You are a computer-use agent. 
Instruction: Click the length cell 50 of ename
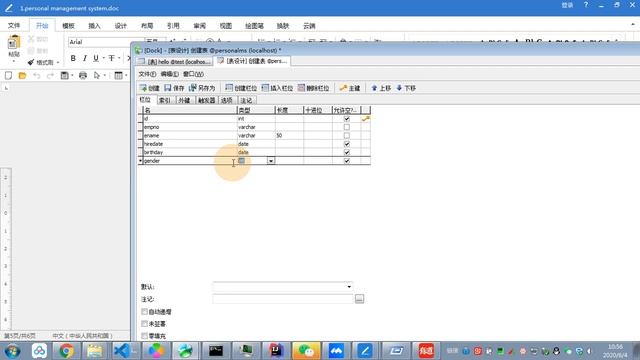click(x=289, y=136)
